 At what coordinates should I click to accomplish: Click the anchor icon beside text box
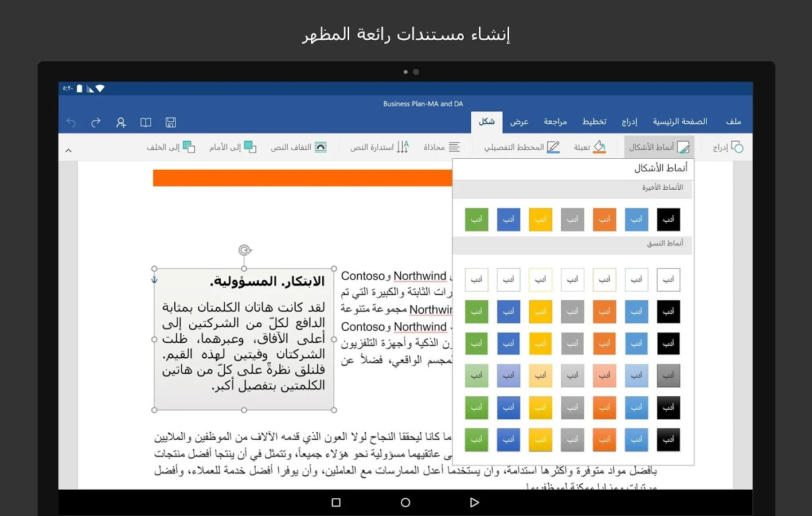tap(154, 280)
